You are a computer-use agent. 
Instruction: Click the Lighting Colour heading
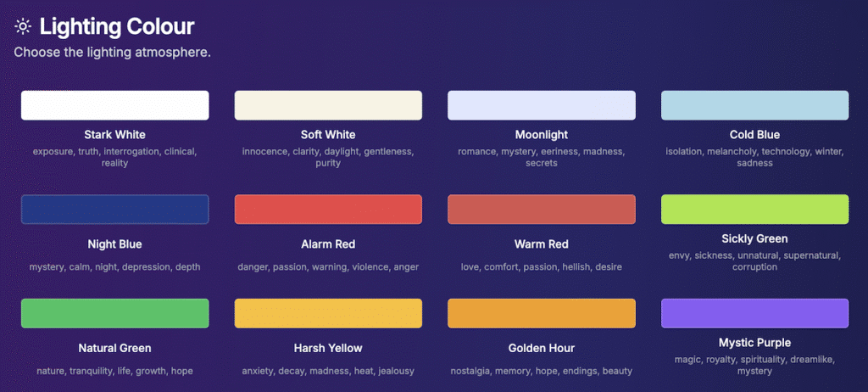[117, 26]
